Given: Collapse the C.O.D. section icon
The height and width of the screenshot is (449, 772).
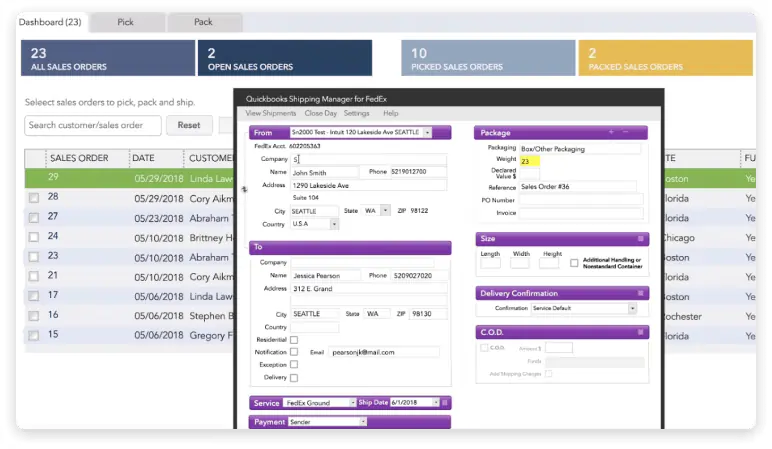Looking at the screenshot, I should (x=641, y=332).
